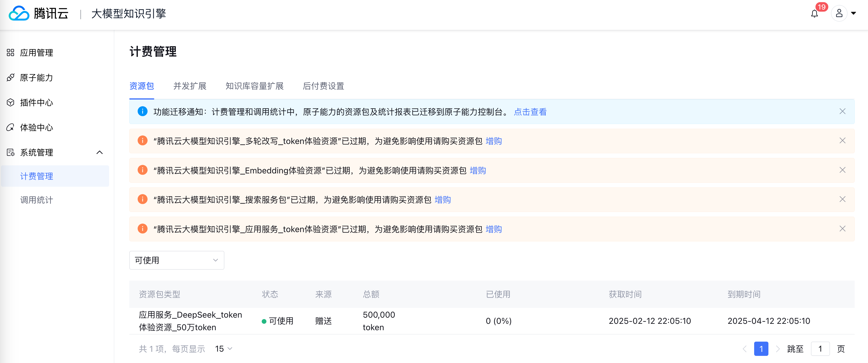The width and height of the screenshot is (868, 363).
Task: Switch to the 并发扩展 tab
Action: pyautogui.click(x=190, y=86)
